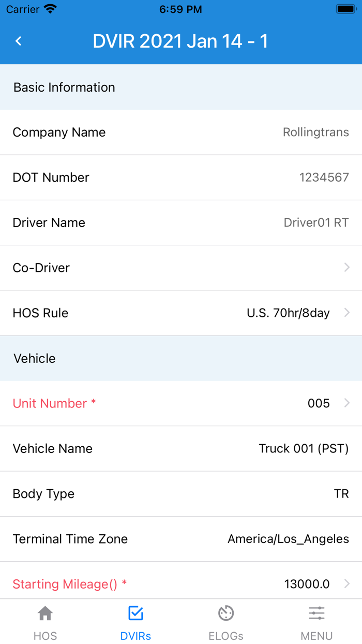The height and width of the screenshot is (644, 362).
Task: Open the MENU sliders icon
Action: pos(316,613)
